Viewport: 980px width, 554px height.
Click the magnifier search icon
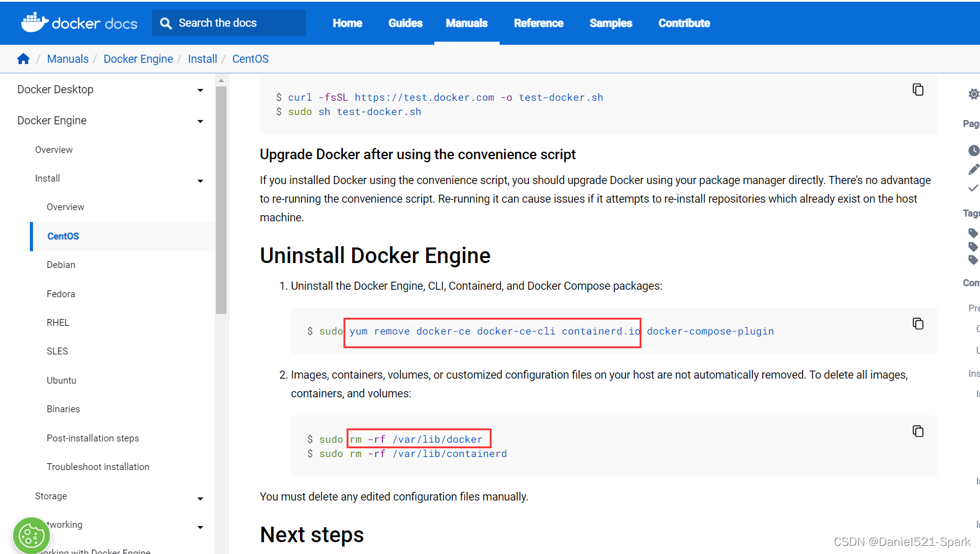pos(166,23)
